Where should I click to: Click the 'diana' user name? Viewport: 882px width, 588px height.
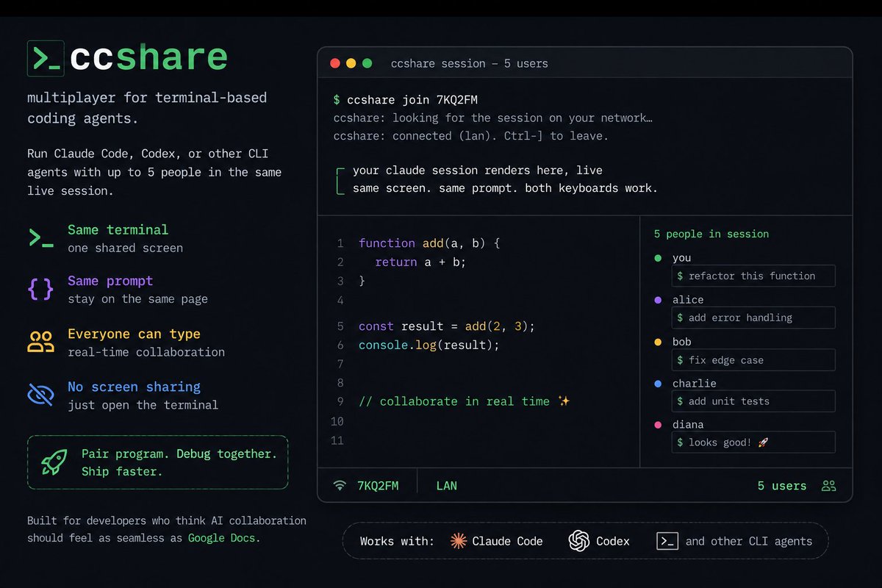coord(688,425)
